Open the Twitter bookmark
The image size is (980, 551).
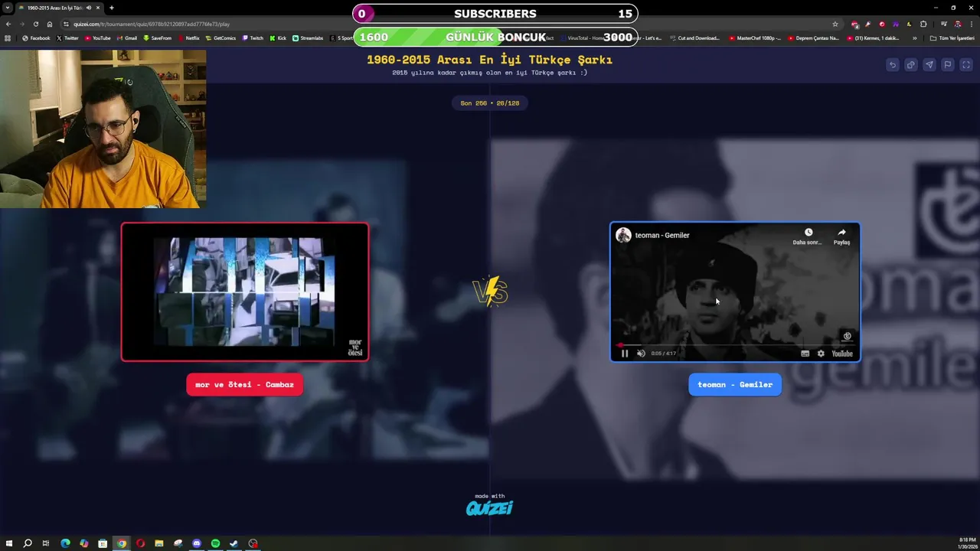point(67,37)
